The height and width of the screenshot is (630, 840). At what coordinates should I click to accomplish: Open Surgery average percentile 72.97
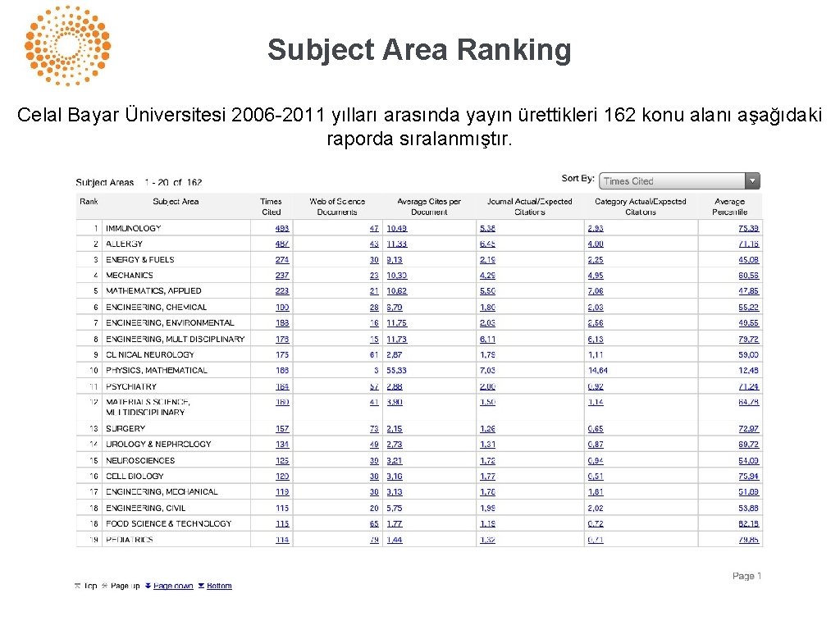coord(748,429)
